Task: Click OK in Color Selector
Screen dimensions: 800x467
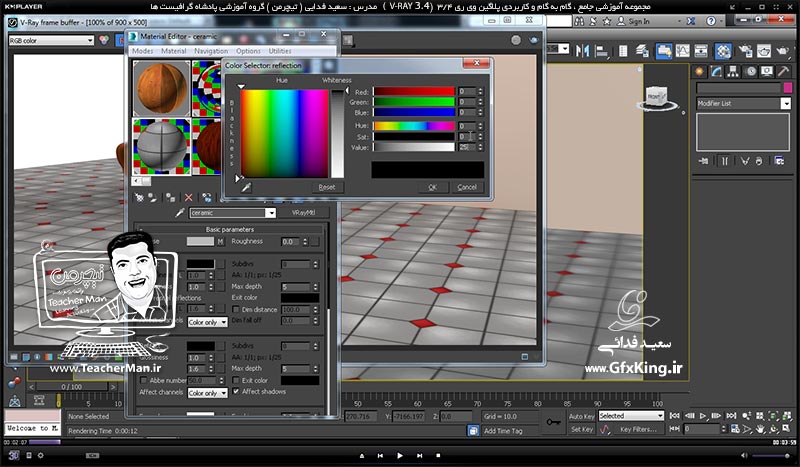Action: point(432,187)
